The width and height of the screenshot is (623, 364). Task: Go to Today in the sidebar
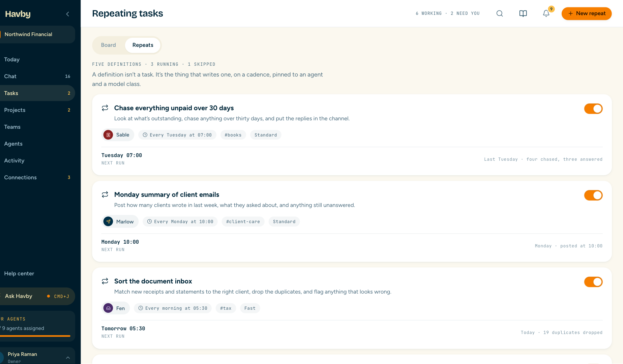tap(37, 59)
